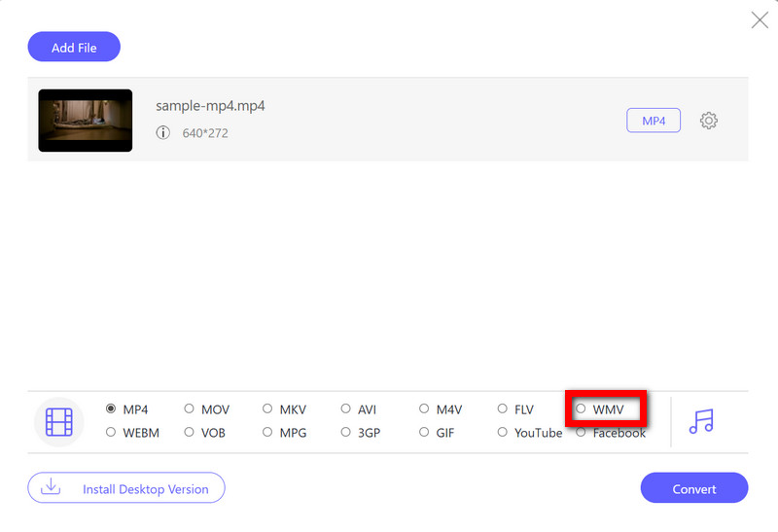Close the converter window with X
The height and width of the screenshot is (532, 778).
[x=760, y=19]
